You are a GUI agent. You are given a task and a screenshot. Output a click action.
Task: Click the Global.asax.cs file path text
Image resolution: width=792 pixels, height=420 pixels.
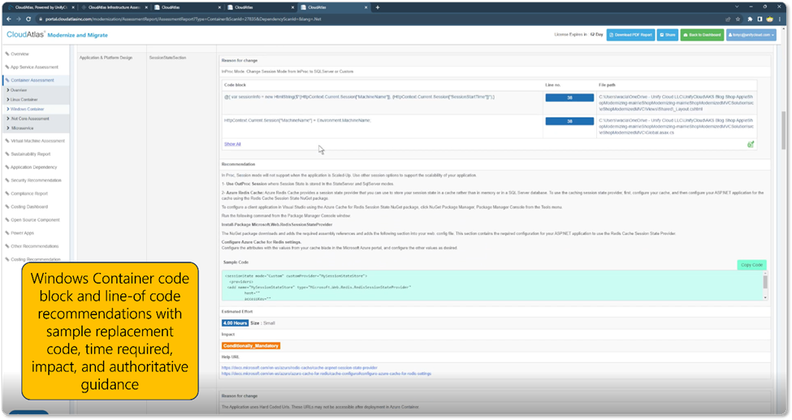coord(676,127)
